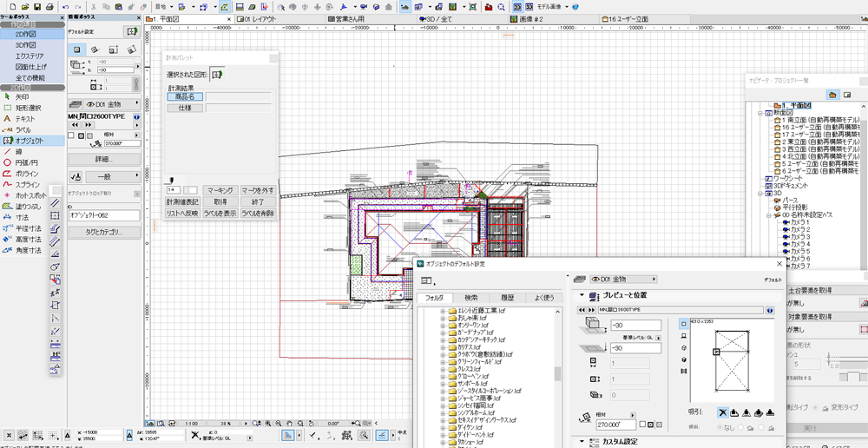Switch to the 営業さん用 tab
Image resolution: width=868 pixels, height=448 pixels.
[x=371, y=19]
